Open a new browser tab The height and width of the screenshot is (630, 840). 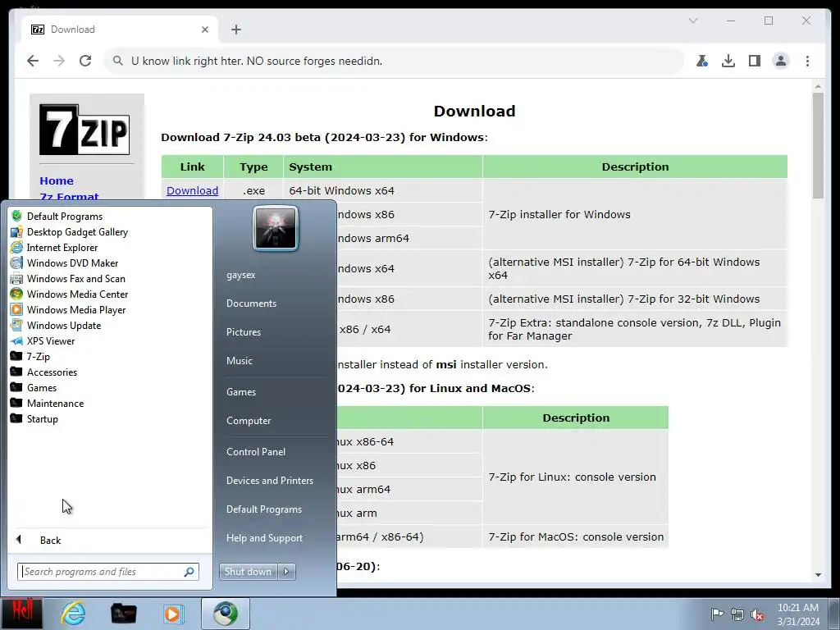[x=236, y=30]
